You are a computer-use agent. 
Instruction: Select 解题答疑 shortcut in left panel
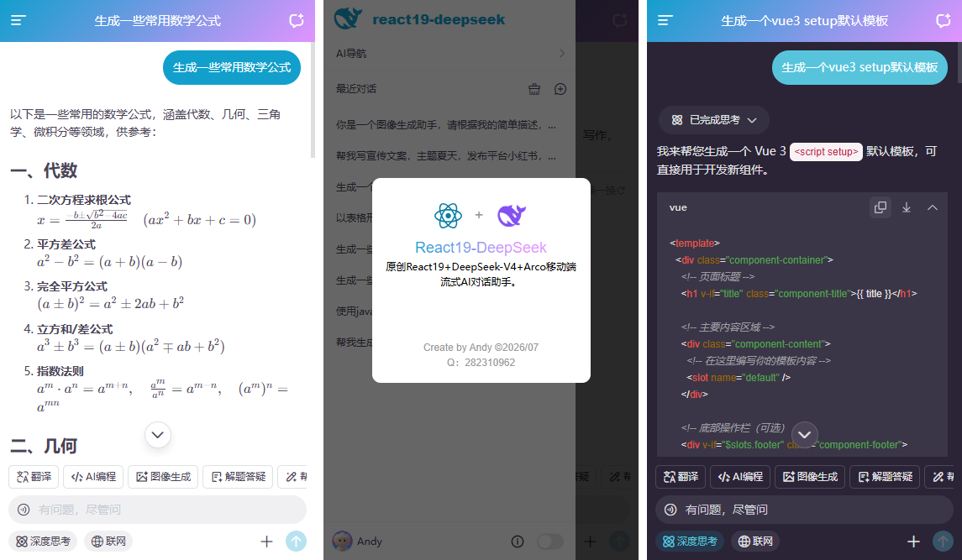pos(238,477)
